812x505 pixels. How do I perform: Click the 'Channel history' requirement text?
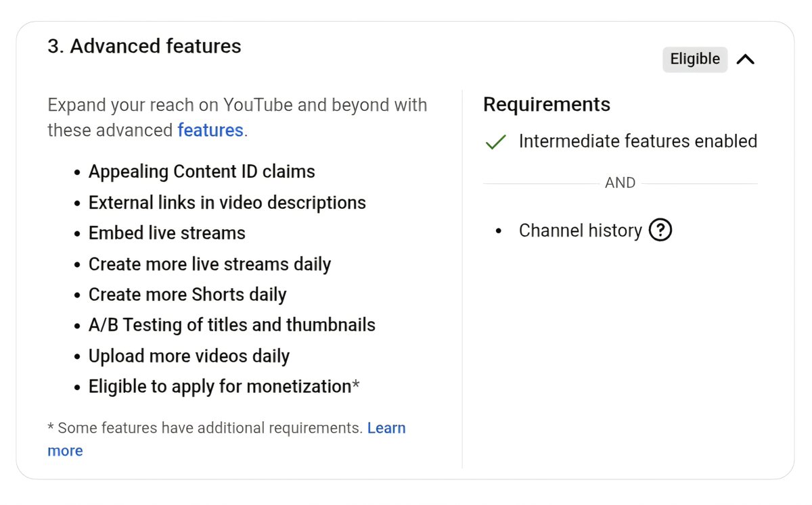tap(581, 231)
